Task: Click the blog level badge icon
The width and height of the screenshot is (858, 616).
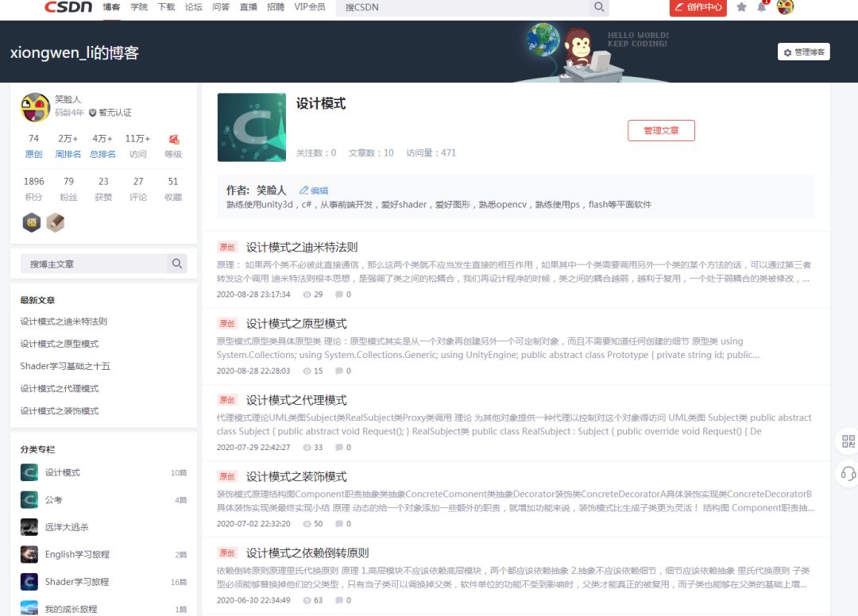Action: coord(173,140)
